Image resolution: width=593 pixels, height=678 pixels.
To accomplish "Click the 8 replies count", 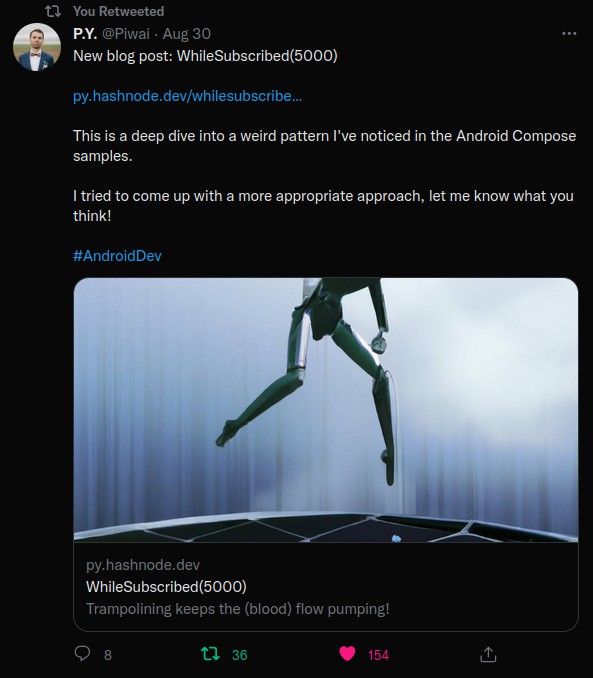I will coord(108,655).
